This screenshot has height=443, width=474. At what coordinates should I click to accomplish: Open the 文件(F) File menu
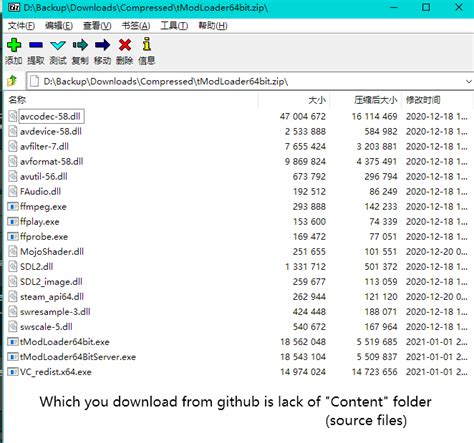click(21, 26)
